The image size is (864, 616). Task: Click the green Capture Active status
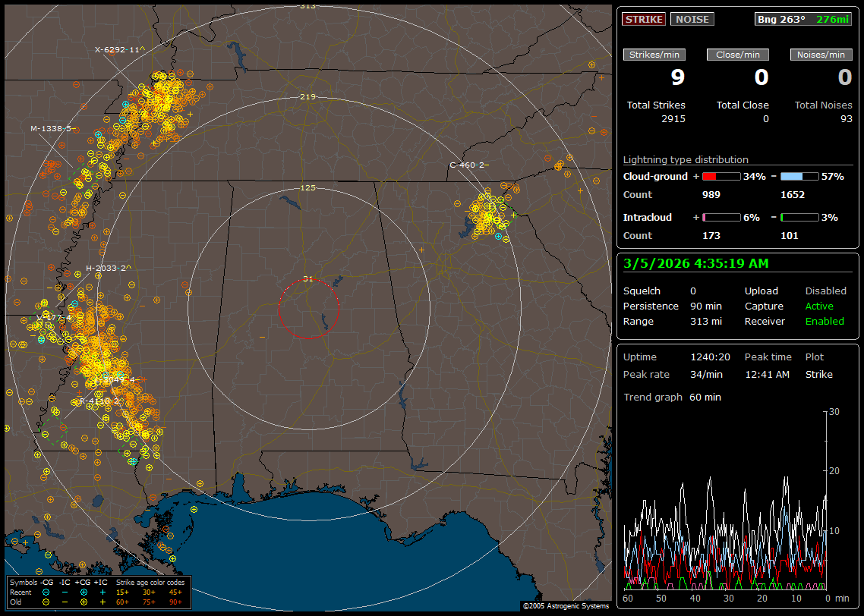click(x=819, y=306)
